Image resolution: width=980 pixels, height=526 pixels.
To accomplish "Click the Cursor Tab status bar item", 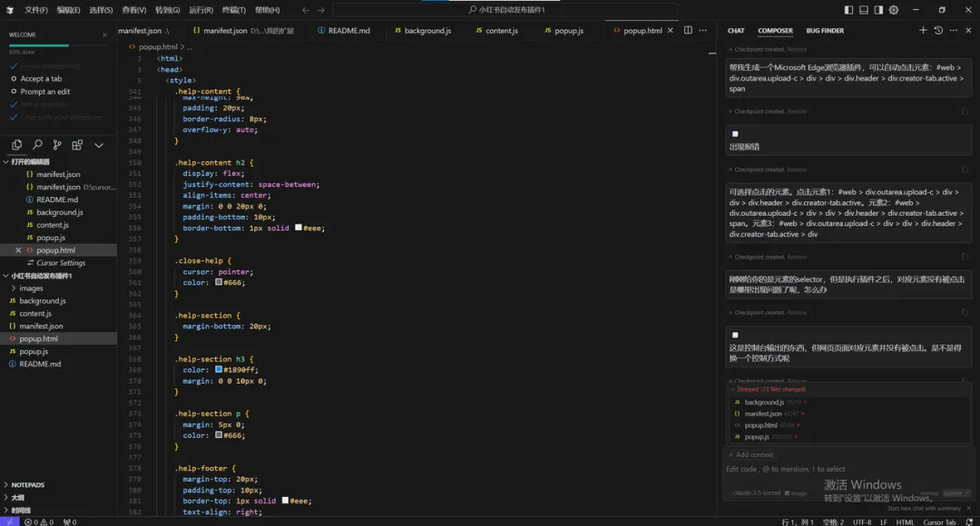I will click(939, 521).
